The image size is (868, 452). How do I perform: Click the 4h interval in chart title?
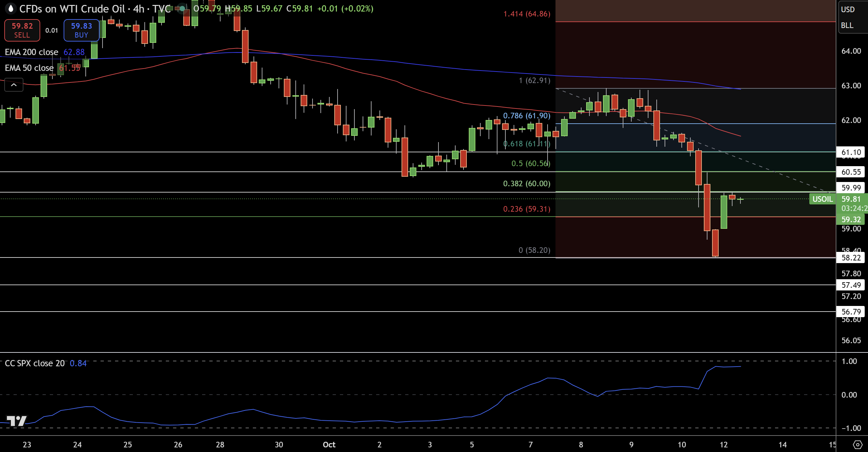(139, 9)
